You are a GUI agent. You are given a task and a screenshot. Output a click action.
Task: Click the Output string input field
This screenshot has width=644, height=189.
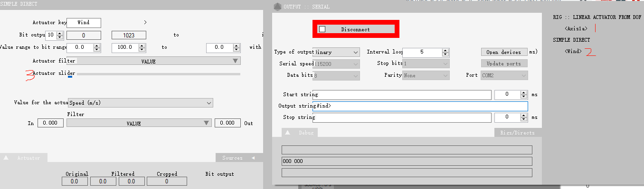pyautogui.click(x=421, y=106)
